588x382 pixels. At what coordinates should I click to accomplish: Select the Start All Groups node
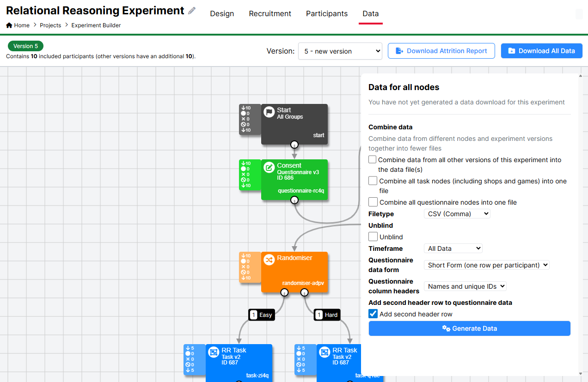(294, 124)
